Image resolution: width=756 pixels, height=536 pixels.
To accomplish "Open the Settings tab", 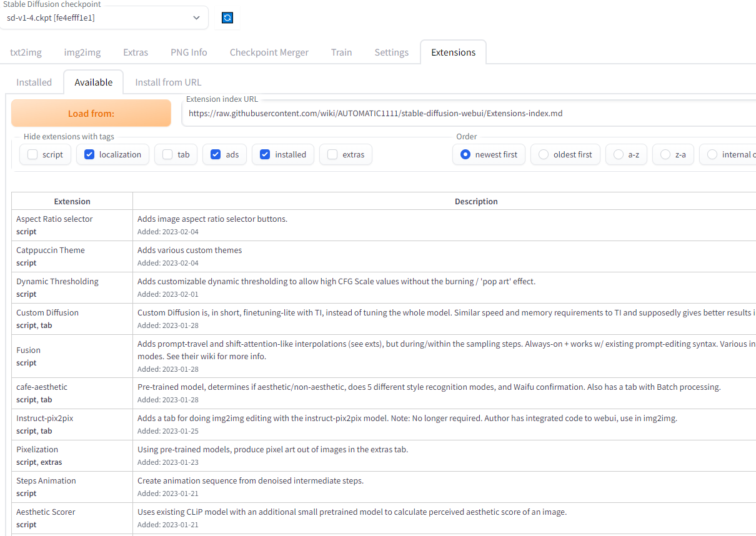I will [391, 52].
